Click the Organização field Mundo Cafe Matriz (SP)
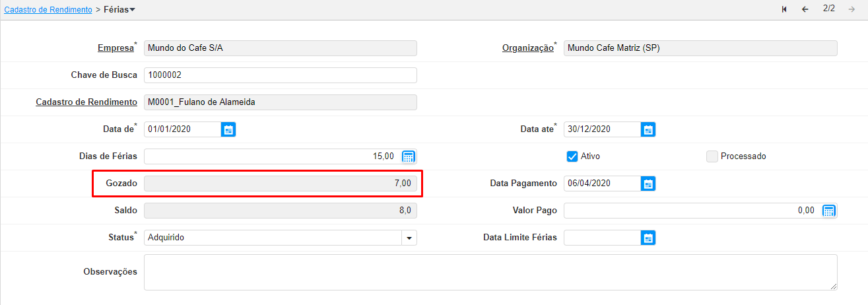The height and width of the screenshot is (305, 868). coord(700,48)
